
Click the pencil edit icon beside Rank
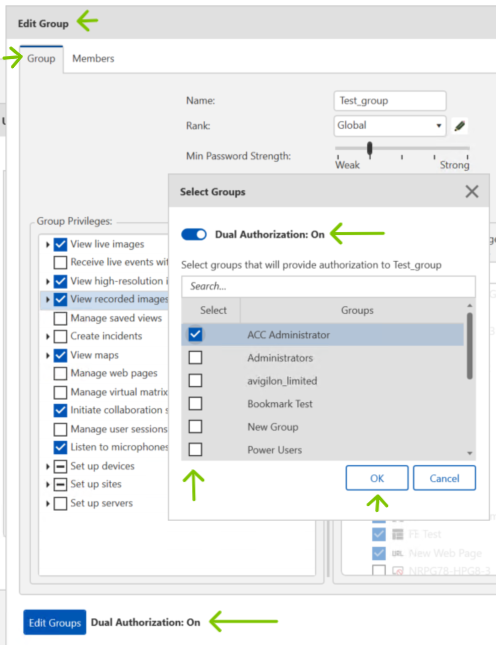[x=460, y=126]
